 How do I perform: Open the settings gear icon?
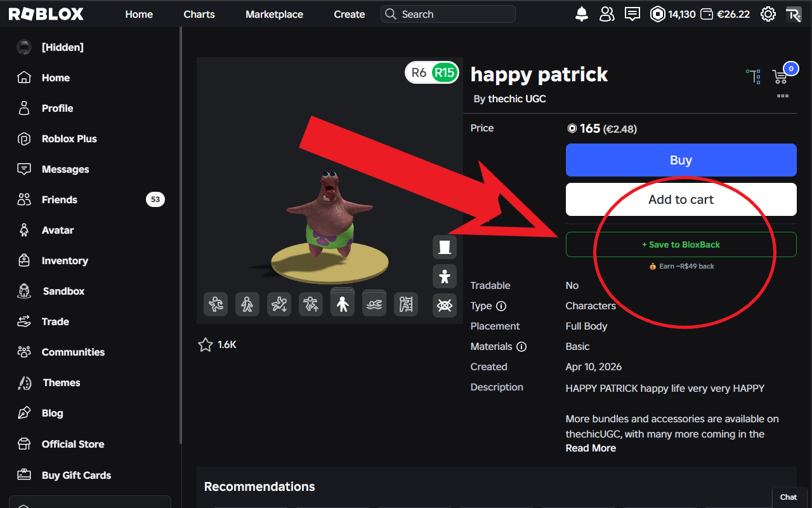click(x=768, y=14)
